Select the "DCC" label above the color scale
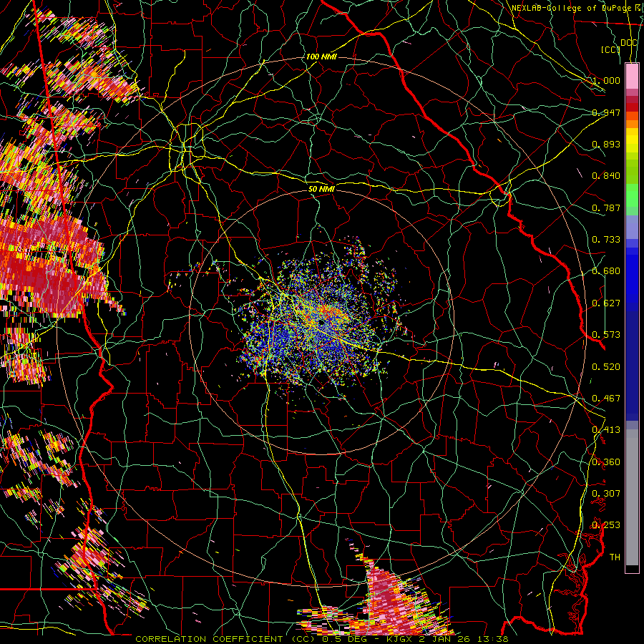Viewport: 644px width, 644px height. point(629,43)
